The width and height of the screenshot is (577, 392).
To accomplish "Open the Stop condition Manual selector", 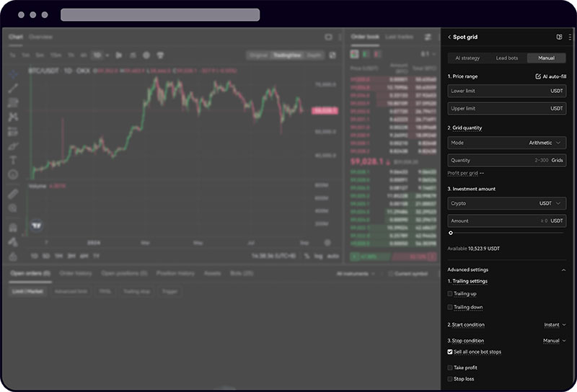I will point(554,341).
